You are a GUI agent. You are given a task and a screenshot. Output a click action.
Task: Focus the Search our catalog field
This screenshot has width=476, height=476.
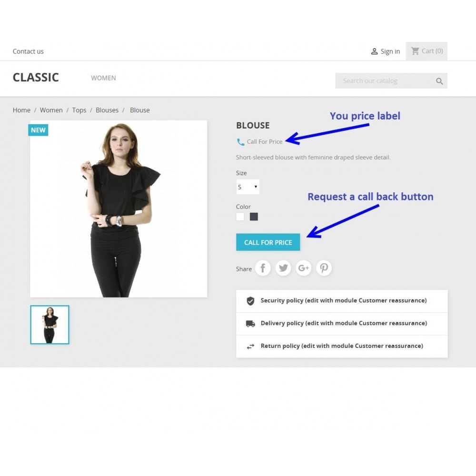[x=385, y=81]
